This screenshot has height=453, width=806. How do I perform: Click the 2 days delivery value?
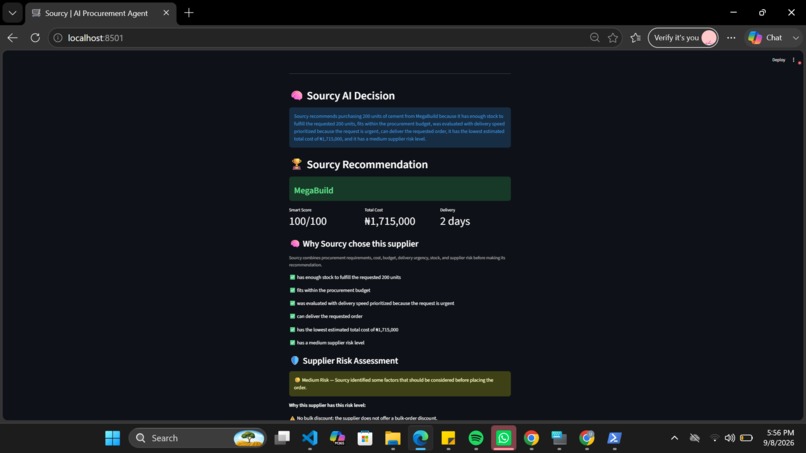click(x=455, y=221)
